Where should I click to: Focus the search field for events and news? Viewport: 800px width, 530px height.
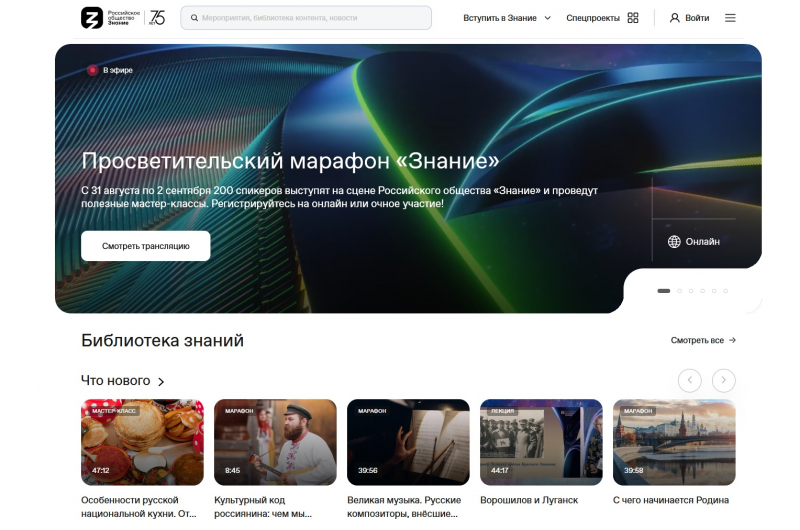click(306, 18)
